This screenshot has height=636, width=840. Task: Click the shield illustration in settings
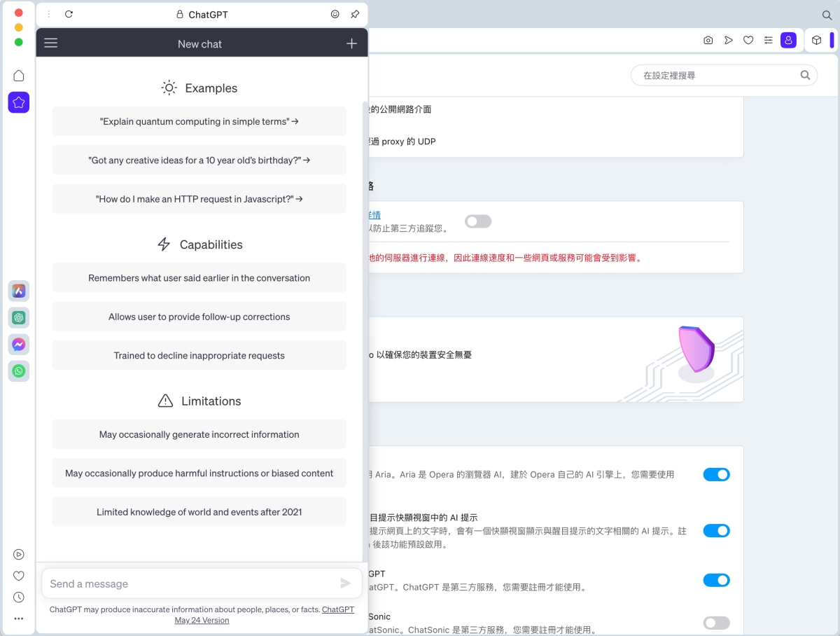tap(696, 354)
